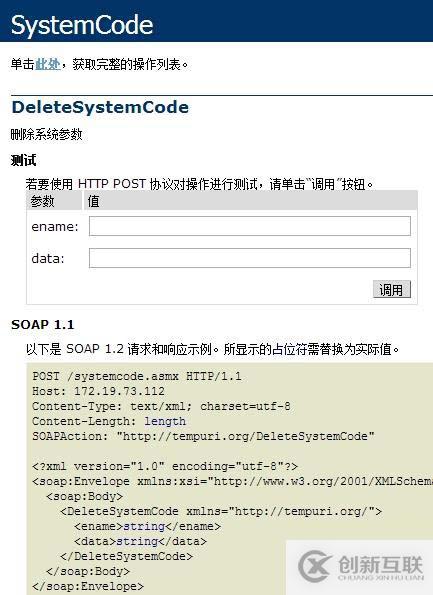Click the ename: label
433x595 pixels.
click(x=55, y=227)
